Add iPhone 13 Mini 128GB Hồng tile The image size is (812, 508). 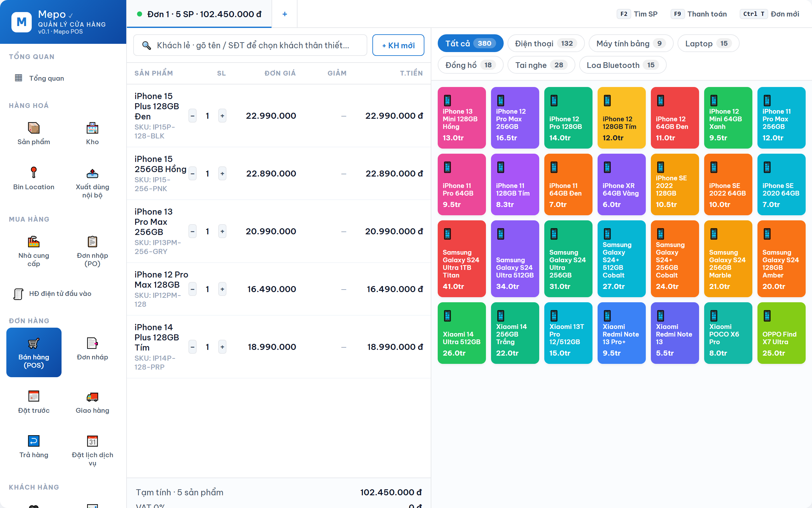[462, 118]
